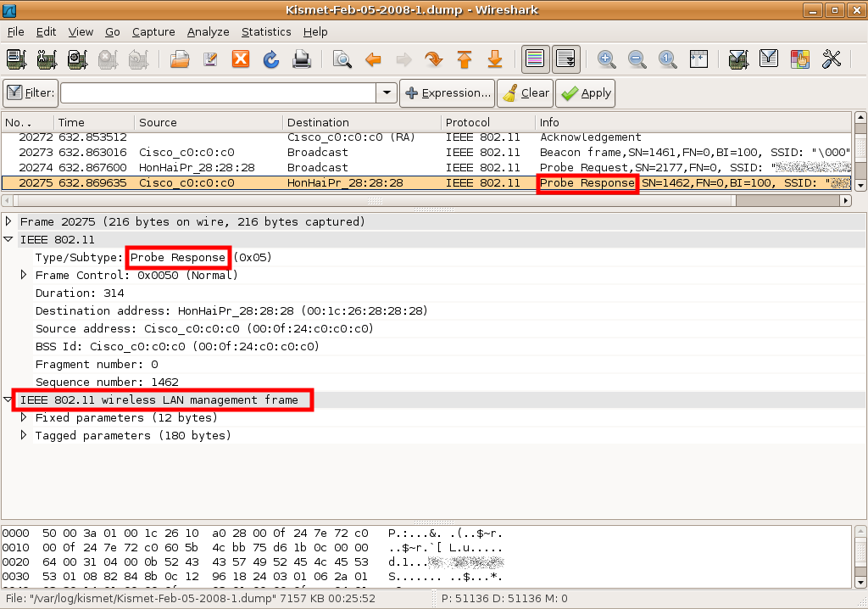The image size is (868, 609).
Task: Edit display filters funnel icon
Action: (x=769, y=59)
